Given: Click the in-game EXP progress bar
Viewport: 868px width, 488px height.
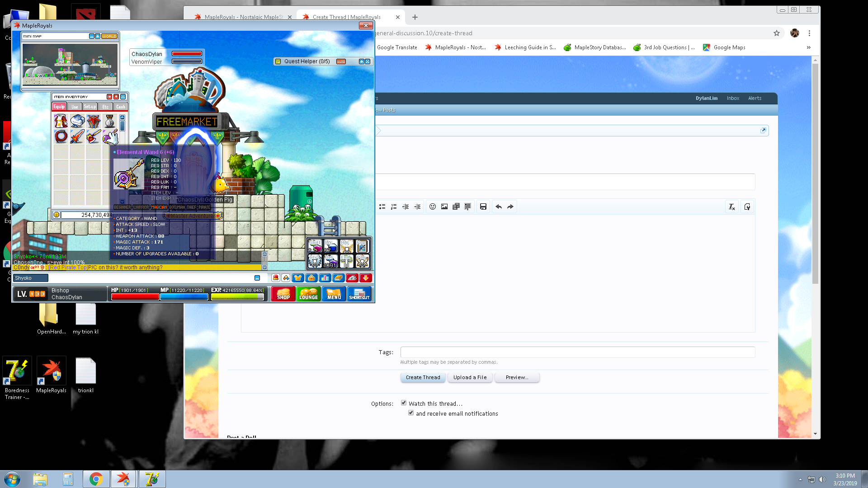Looking at the screenshot, I should [237, 297].
